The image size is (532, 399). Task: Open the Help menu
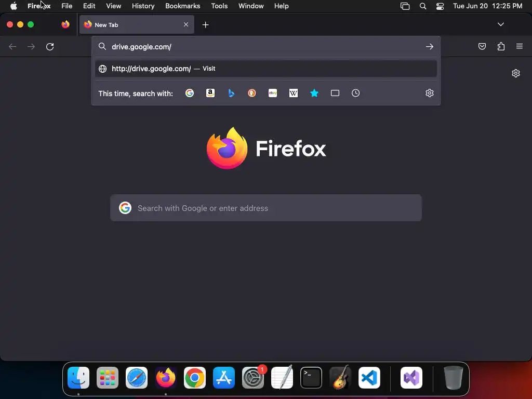click(281, 6)
